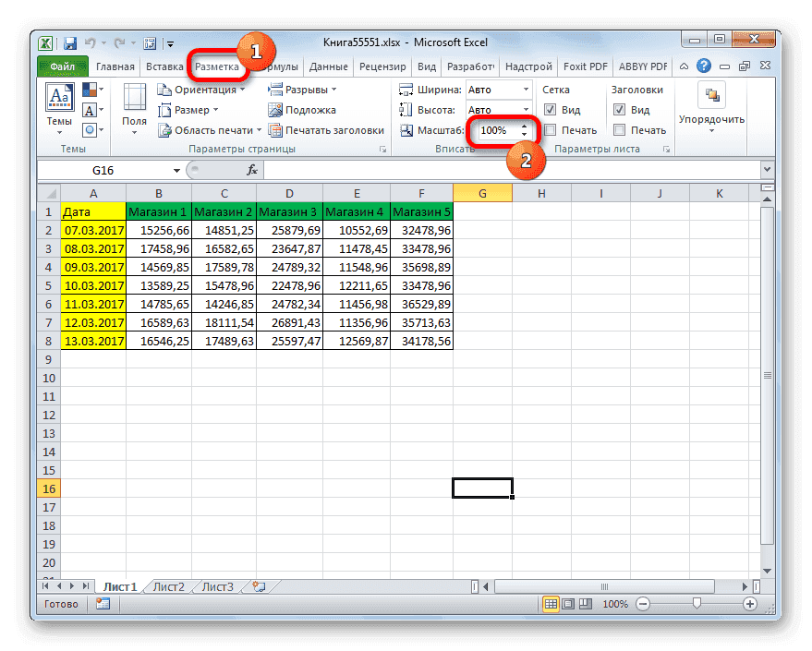Click the fx insert function icon

pyautogui.click(x=253, y=169)
